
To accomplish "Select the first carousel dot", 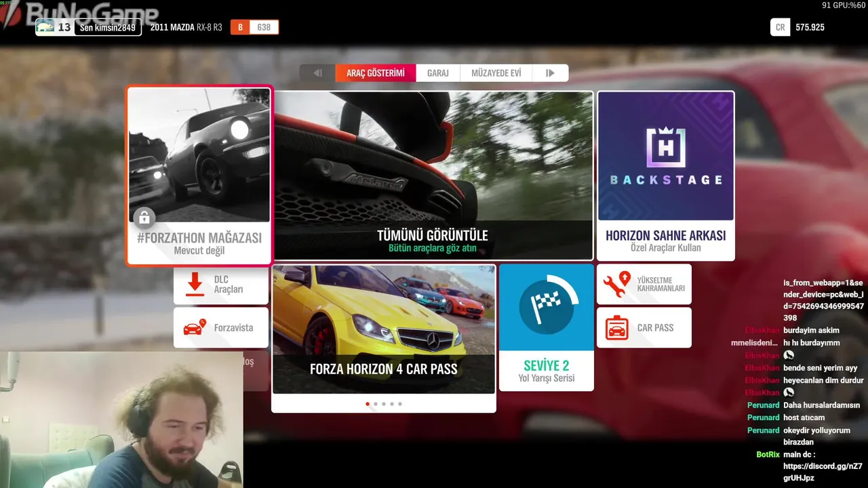I will (368, 404).
